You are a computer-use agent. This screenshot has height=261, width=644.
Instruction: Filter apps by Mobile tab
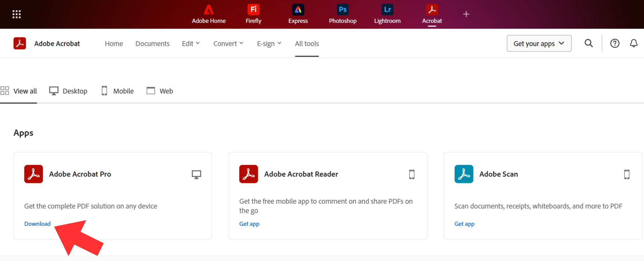pyautogui.click(x=117, y=91)
